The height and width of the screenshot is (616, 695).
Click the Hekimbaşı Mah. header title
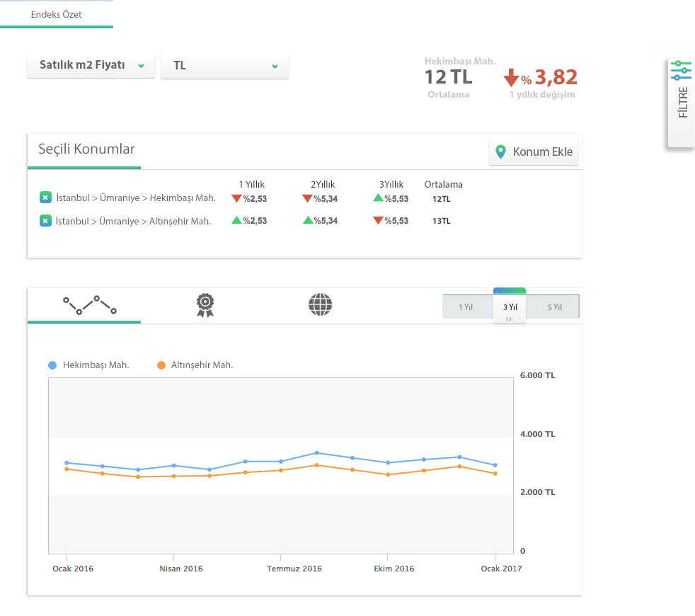459,61
